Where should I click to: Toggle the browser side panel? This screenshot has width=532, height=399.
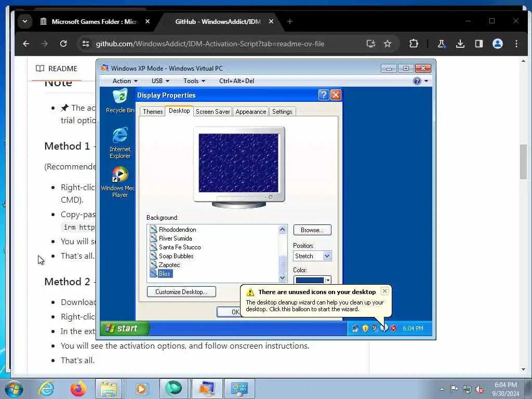[x=478, y=44]
